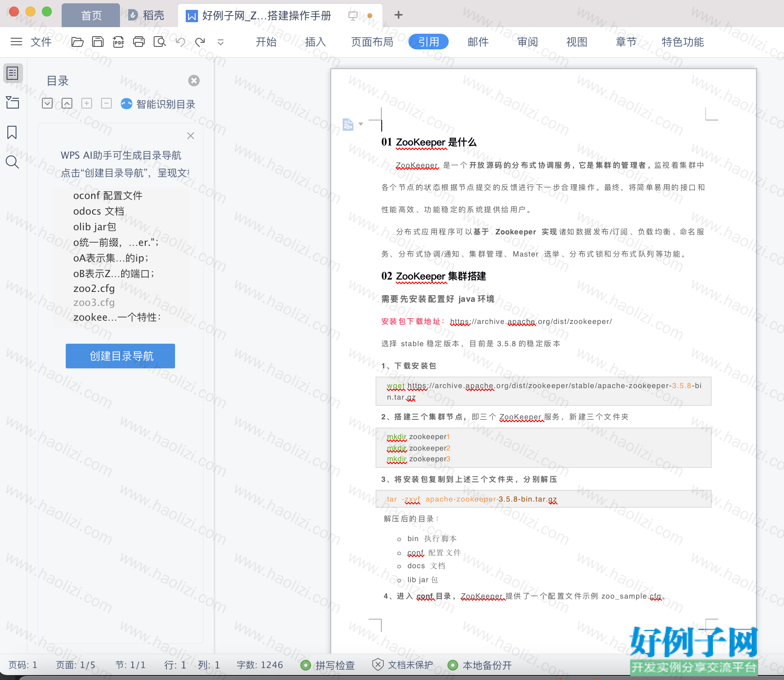
Task: Click the print icon
Action: tap(139, 42)
